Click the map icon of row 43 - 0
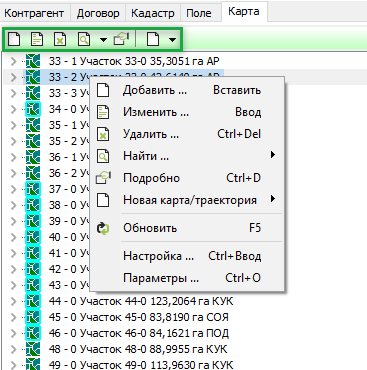 click(x=33, y=285)
